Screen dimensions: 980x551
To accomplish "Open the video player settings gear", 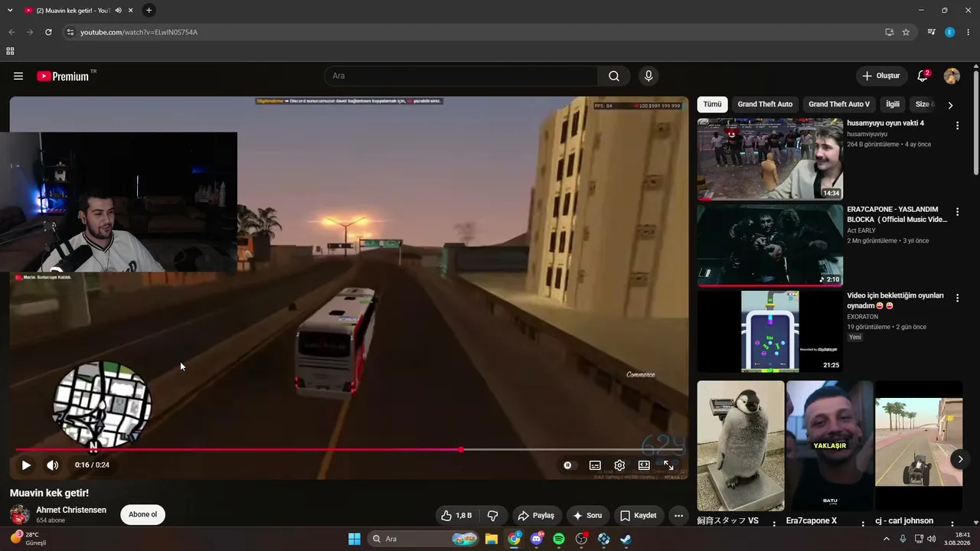I will pos(619,465).
